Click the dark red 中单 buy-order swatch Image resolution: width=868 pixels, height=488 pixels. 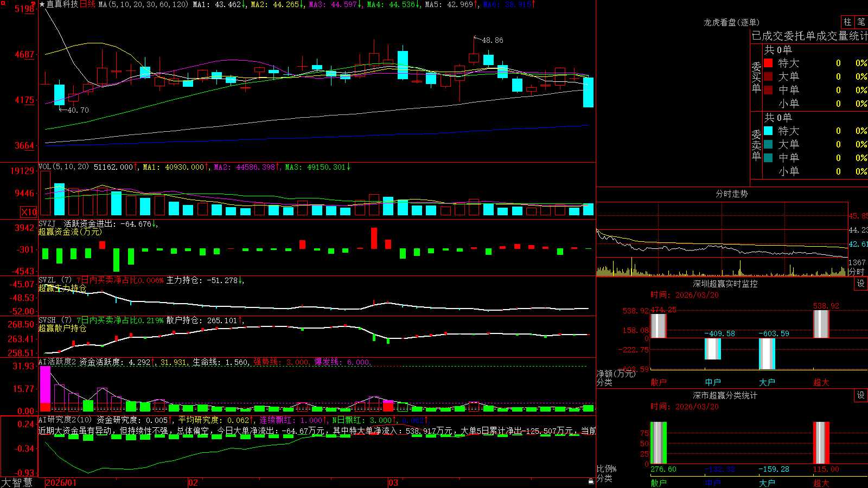[768, 90]
